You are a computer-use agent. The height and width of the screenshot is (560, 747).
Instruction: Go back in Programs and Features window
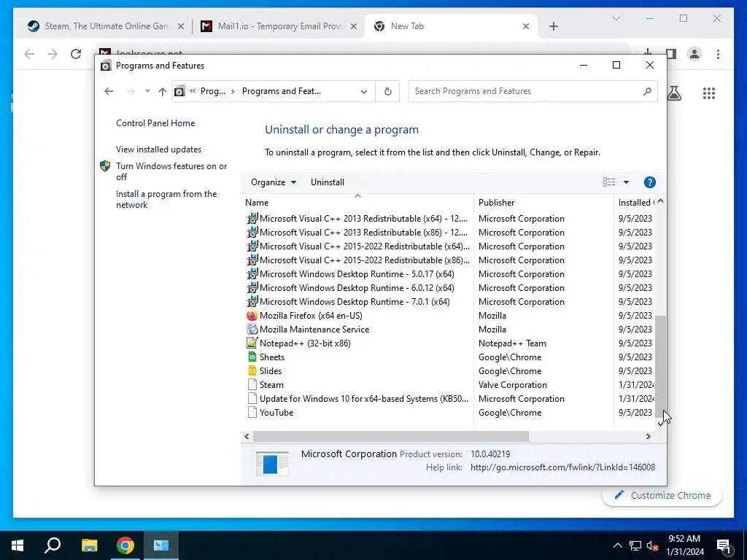pyautogui.click(x=109, y=91)
